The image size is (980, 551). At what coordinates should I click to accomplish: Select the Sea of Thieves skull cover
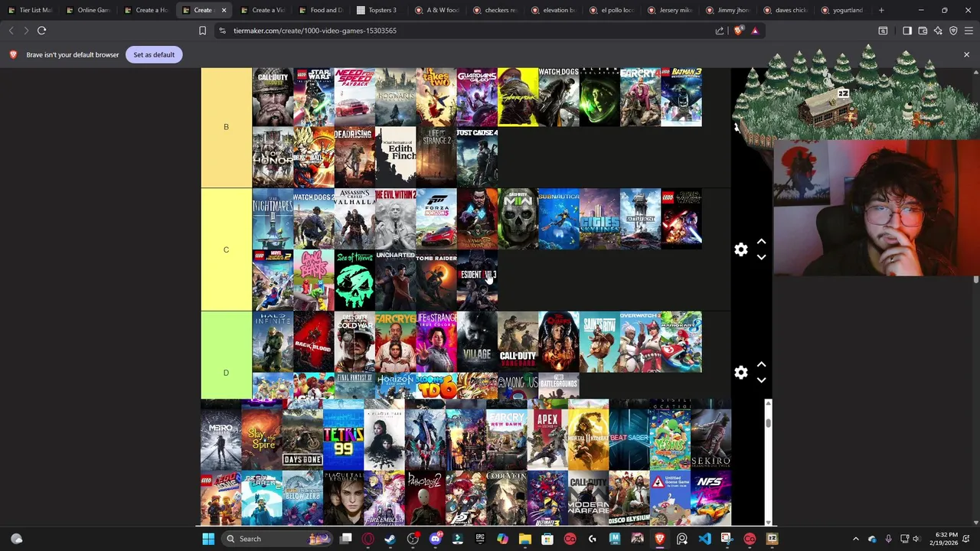pyautogui.click(x=354, y=280)
